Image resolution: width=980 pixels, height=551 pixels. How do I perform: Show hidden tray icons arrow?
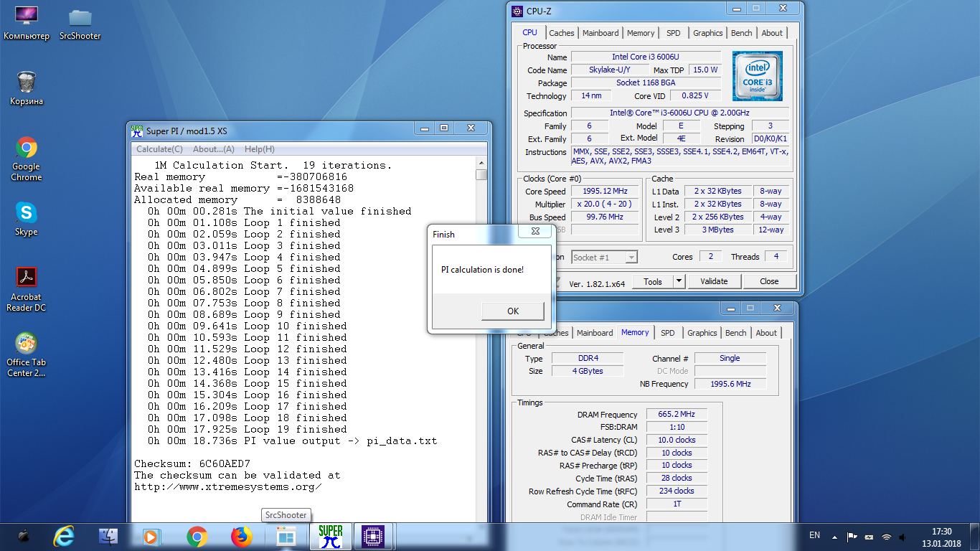[x=834, y=536]
